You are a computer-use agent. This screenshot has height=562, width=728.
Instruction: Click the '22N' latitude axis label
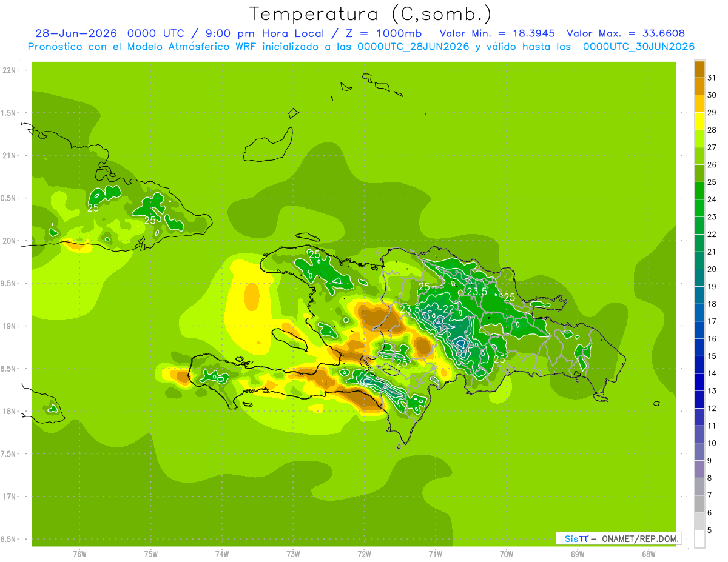click(x=9, y=70)
